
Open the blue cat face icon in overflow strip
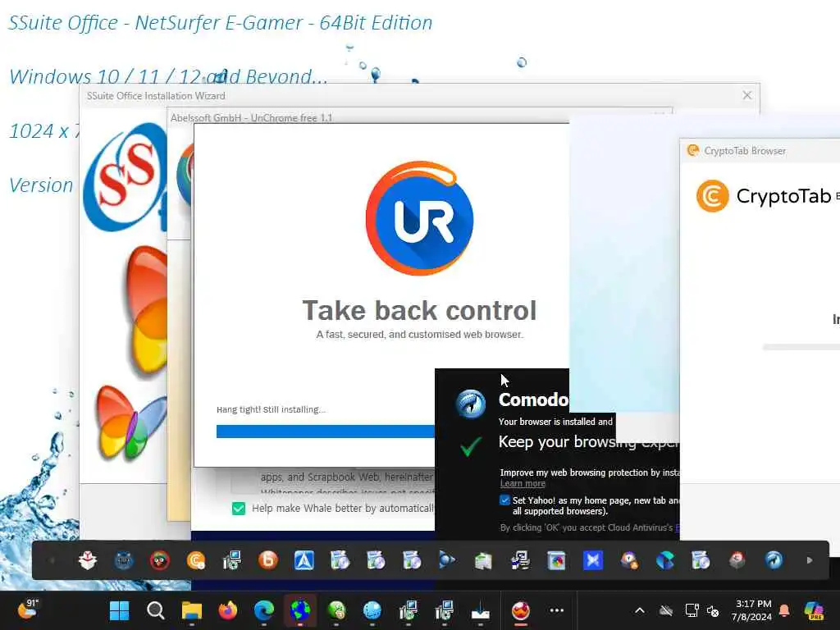click(x=124, y=560)
